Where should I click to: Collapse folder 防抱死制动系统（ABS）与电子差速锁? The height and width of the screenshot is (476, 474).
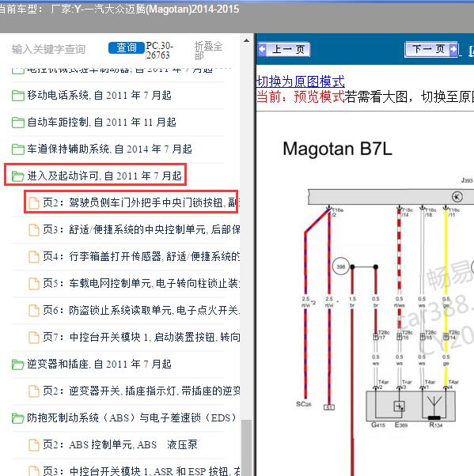point(131,417)
